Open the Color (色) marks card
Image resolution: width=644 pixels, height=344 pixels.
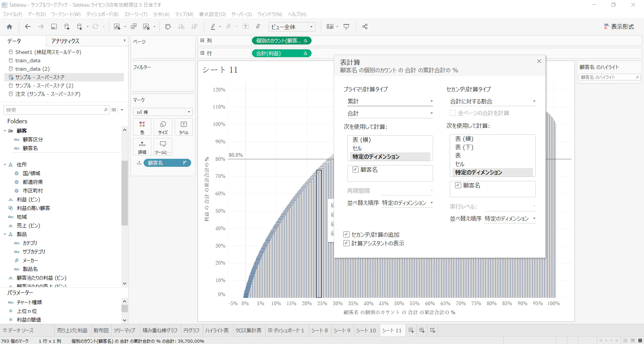click(142, 127)
